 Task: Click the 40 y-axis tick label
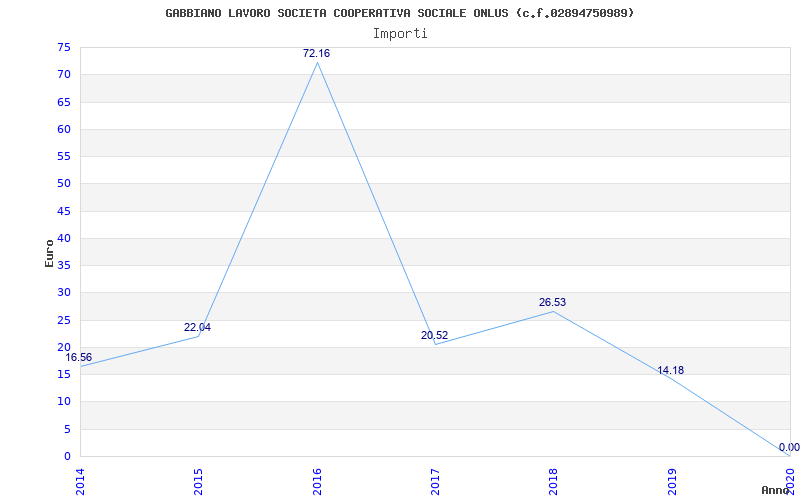64,238
